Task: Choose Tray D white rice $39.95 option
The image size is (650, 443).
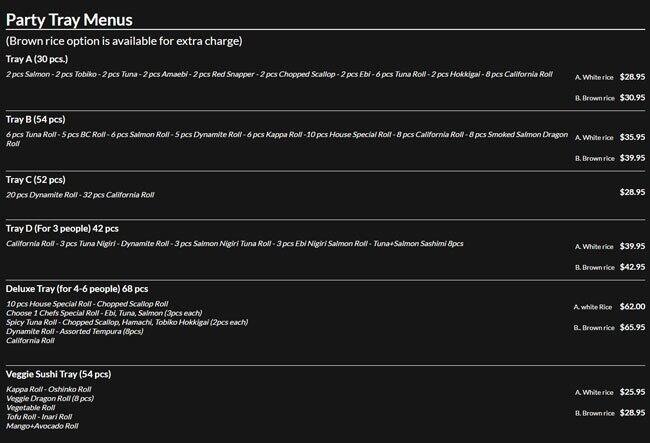Action: point(632,246)
